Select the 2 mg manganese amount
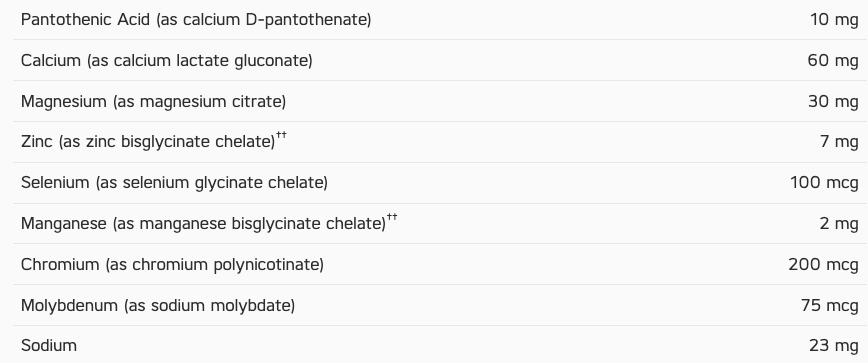 (x=839, y=224)
